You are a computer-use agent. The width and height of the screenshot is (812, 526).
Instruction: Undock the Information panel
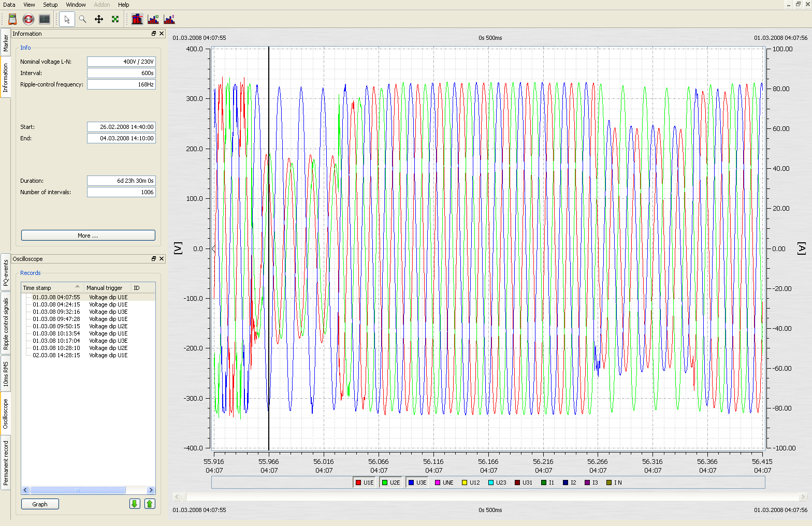point(154,34)
